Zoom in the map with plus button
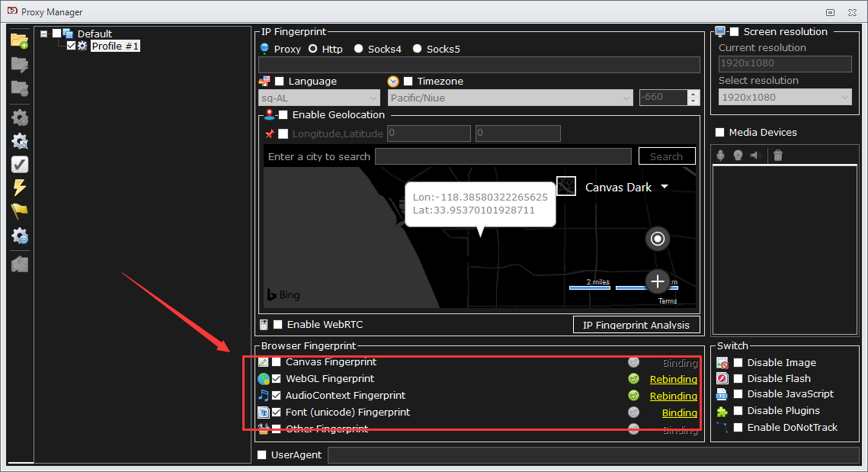 tap(657, 281)
